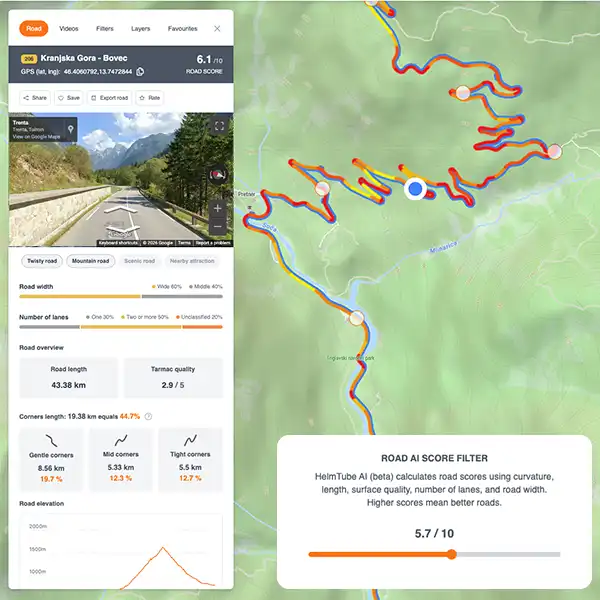Open the Layers tab

tap(140, 29)
